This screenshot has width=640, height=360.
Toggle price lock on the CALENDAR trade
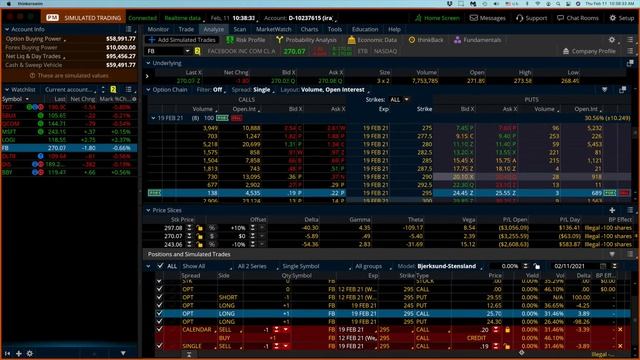507,329
